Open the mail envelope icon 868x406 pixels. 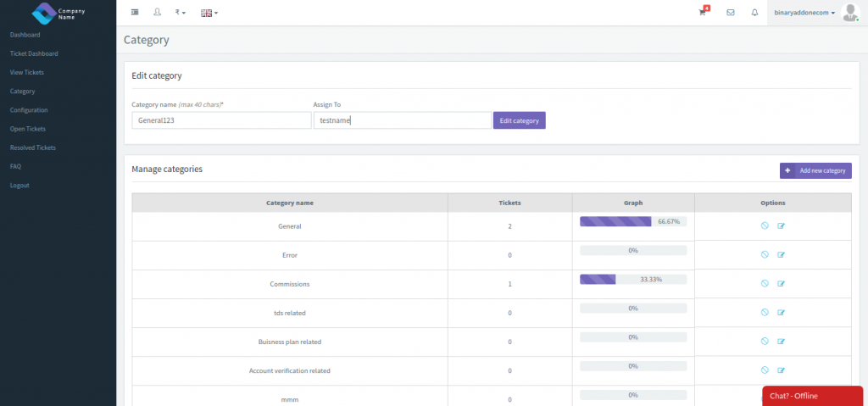pyautogui.click(x=731, y=12)
